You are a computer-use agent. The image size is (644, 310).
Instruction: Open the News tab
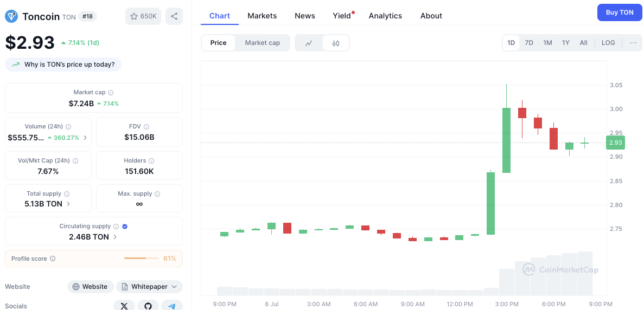[x=305, y=16]
